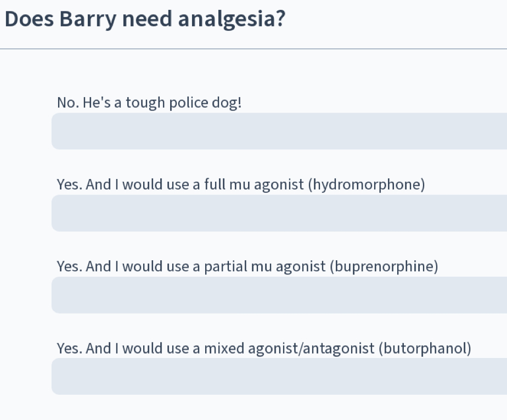Click the word "(butorphanol)" in the fourth answer
The image size is (507, 420).
click(425, 349)
